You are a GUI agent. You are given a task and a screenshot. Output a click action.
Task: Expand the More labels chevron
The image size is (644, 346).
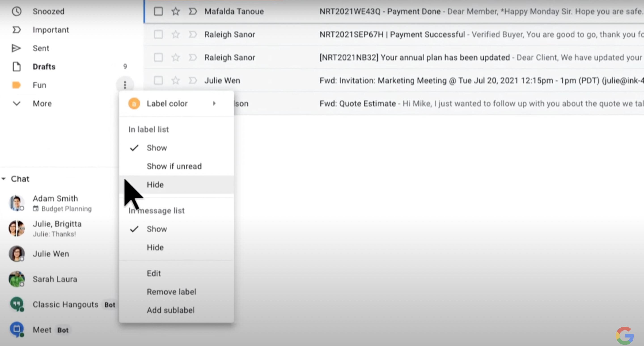pos(17,103)
